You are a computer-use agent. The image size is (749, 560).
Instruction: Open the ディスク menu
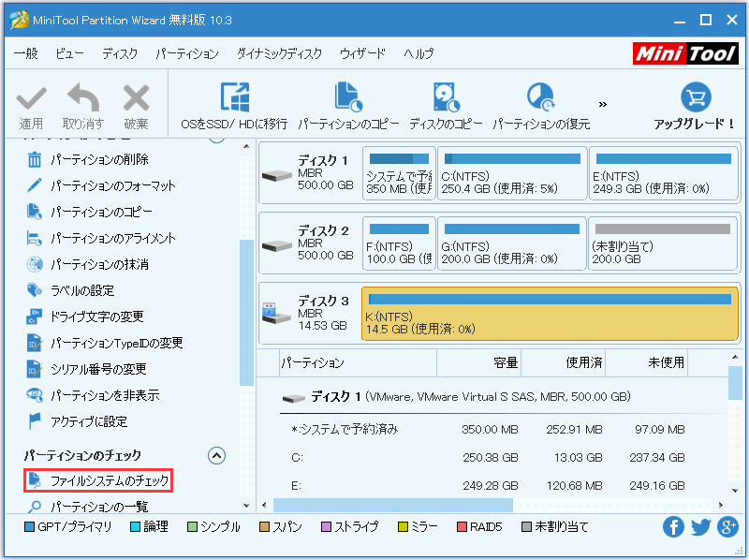[120, 53]
